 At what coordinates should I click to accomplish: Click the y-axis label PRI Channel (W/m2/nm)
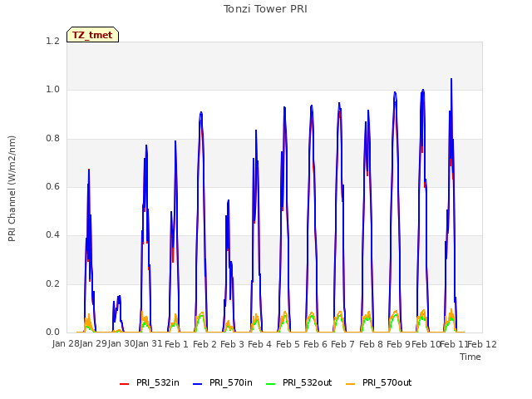12,189
